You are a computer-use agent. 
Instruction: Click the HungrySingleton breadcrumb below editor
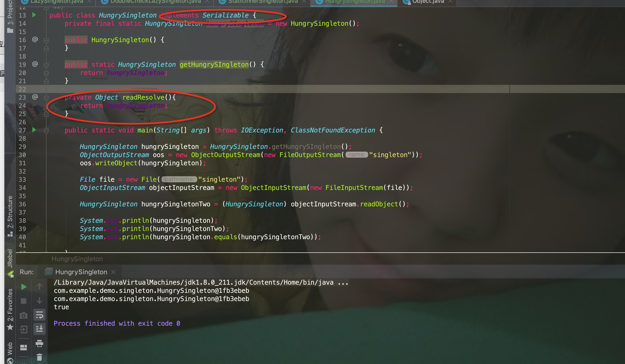pos(77,259)
